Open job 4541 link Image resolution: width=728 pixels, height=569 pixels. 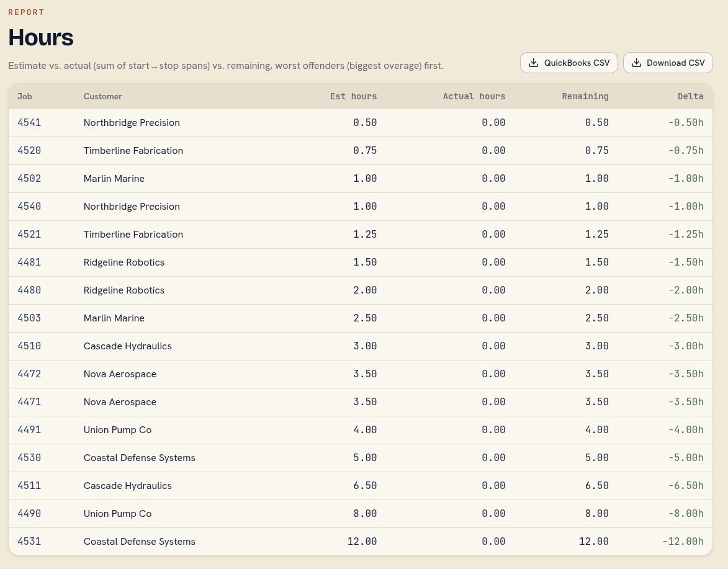click(x=29, y=122)
